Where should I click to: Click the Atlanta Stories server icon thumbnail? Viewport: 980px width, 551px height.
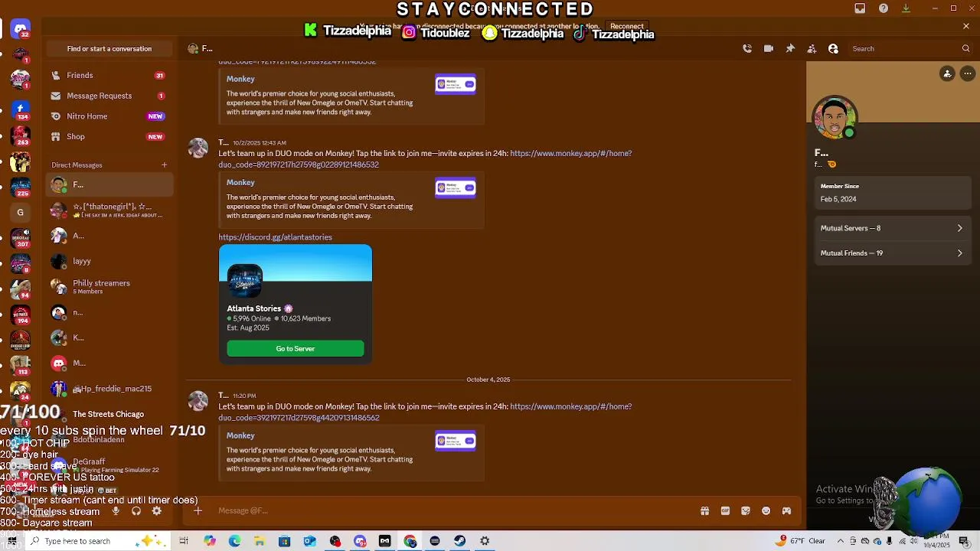pos(245,282)
